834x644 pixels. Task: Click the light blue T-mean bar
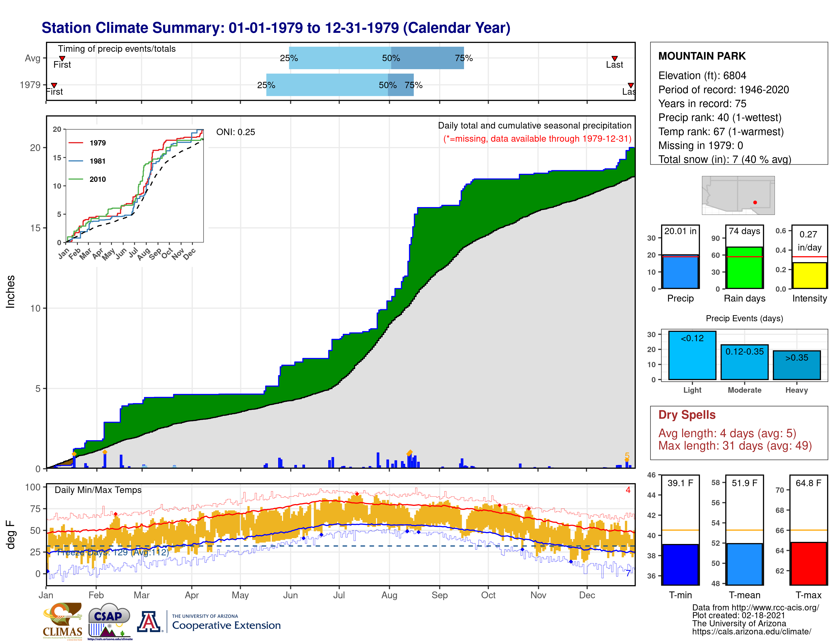745,564
